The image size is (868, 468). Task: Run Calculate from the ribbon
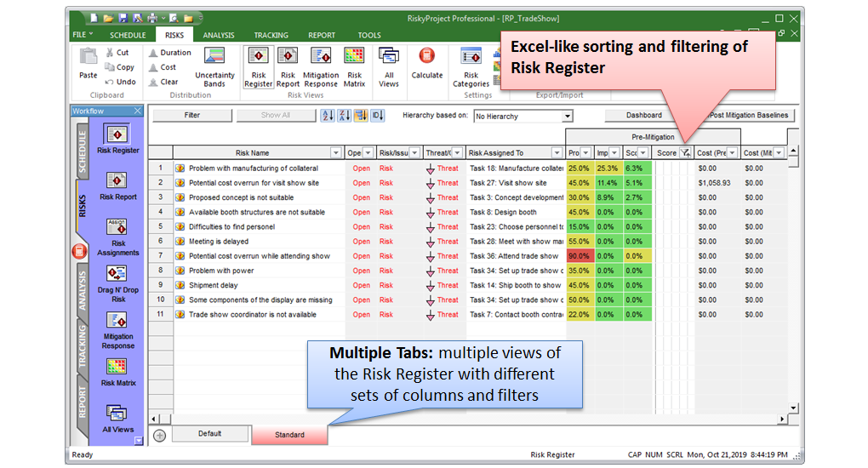(427, 64)
